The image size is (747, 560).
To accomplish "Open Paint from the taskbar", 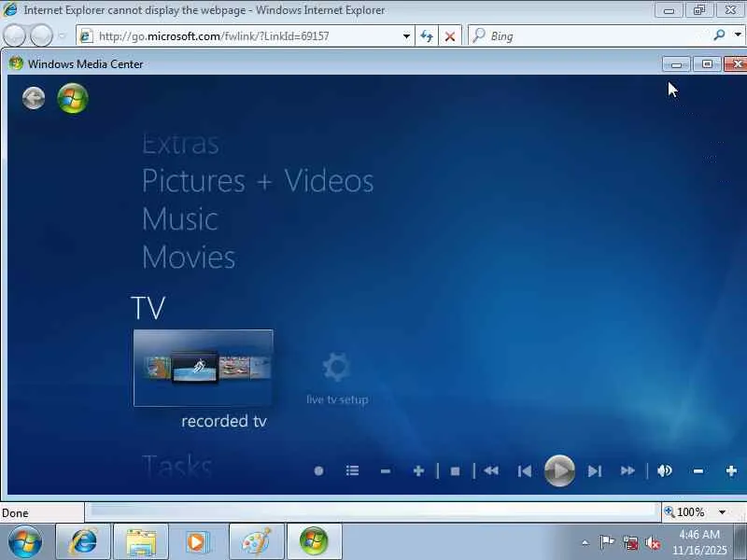I will (x=256, y=541).
